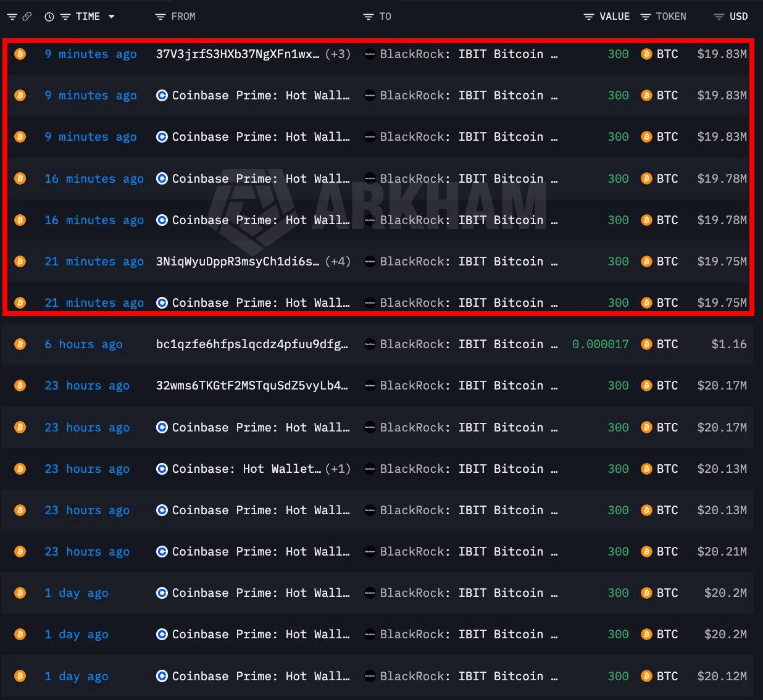Screen dimensions: 763x700
Task: Select the Coinbase: Hot Wallet sender entry
Action: tap(246, 469)
